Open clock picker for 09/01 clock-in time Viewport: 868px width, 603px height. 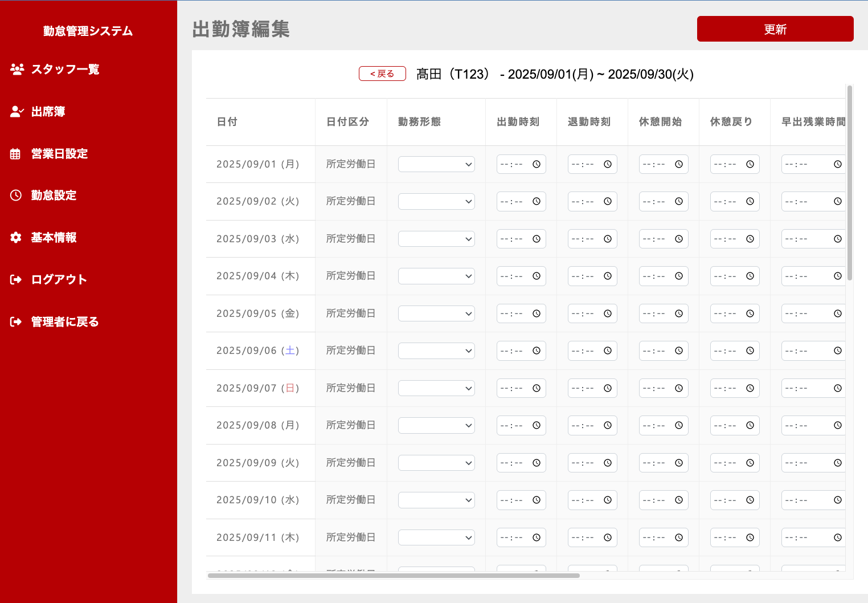pyautogui.click(x=536, y=164)
